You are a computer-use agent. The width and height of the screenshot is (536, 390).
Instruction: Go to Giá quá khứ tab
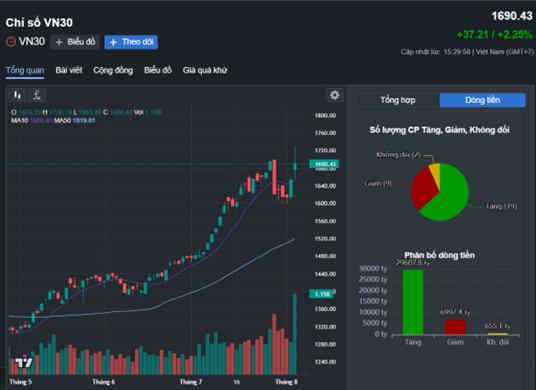coord(205,70)
